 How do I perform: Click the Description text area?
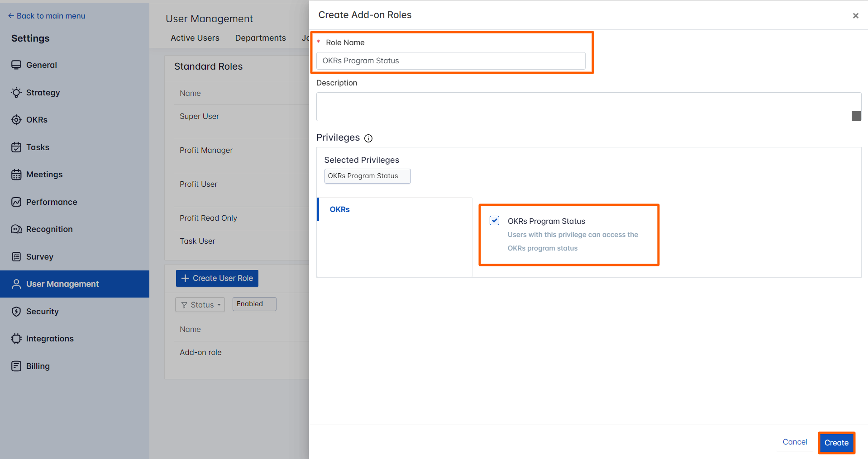tap(583, 107)
